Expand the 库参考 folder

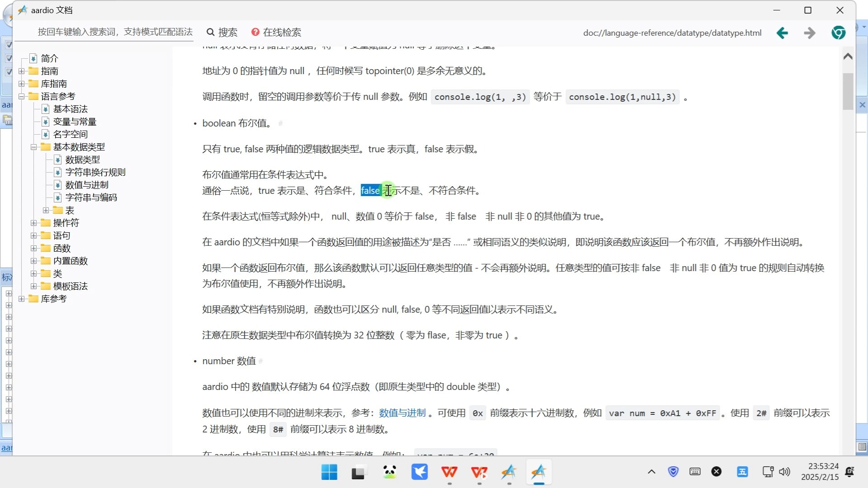(x=21, y=299)
